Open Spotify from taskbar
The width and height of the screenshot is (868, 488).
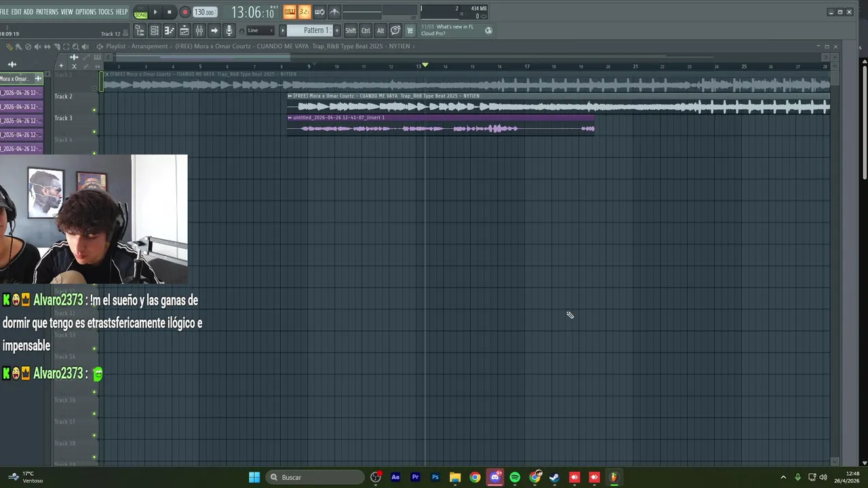515,477
